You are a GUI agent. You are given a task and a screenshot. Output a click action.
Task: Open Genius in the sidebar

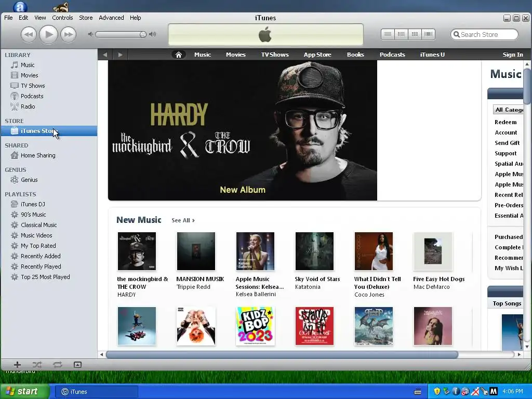(x=49, y=180)
